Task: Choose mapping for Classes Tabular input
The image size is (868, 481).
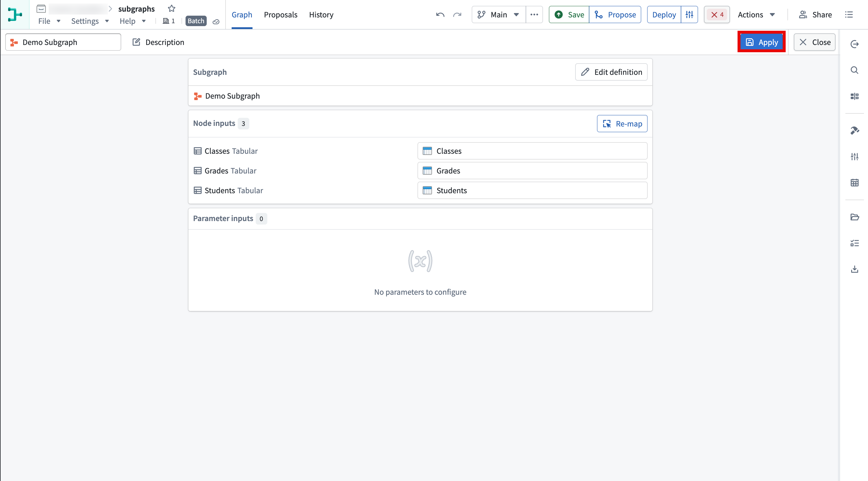Action: pos(532,151)
